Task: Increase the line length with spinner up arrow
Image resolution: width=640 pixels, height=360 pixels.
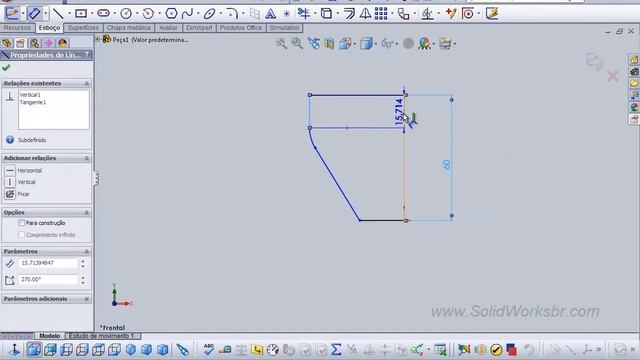Action: [x=83, y=261]
